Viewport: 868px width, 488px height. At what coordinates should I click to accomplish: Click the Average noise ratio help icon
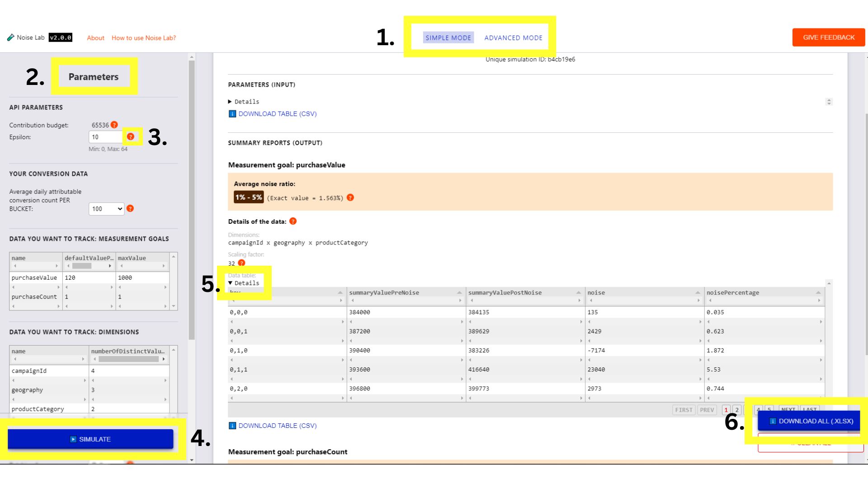click(x=350, y=197)
